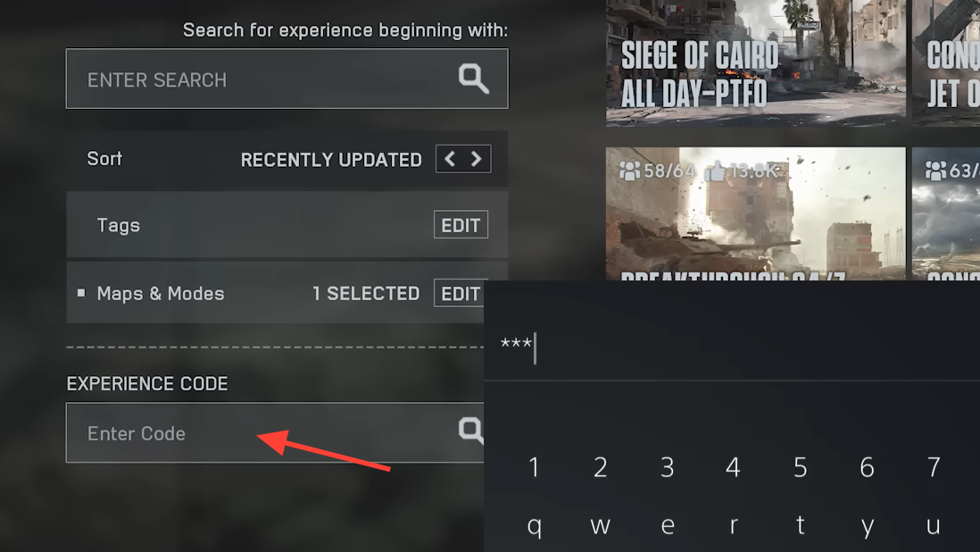Viewport: 980px width, 552px height.
Task: Select previous sort option with left arrow
Action: [x=450, y=159]
